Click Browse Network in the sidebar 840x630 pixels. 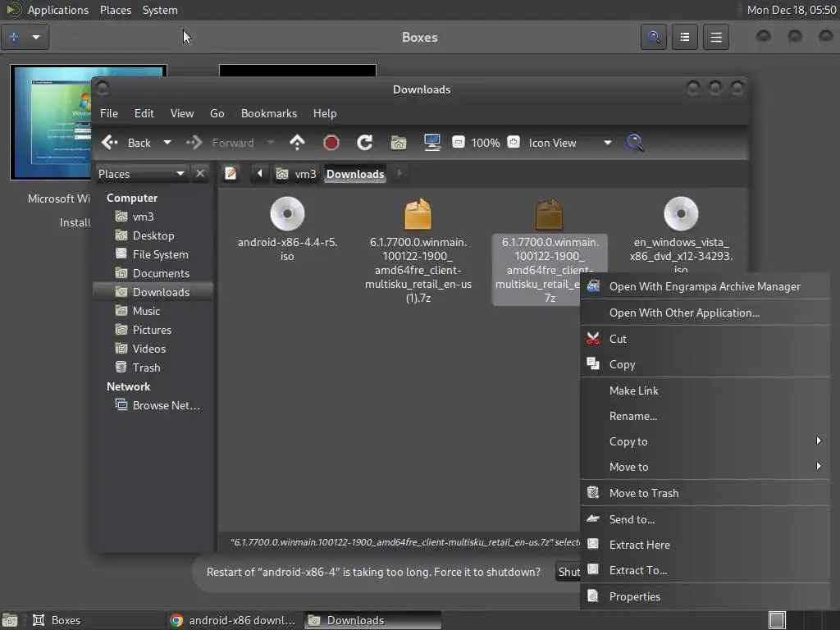pos(153,405)
